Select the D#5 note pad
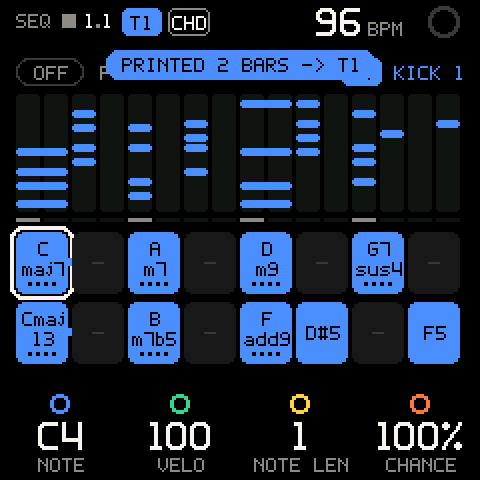This screenshot has width=480, height=480. coord(322,333)
